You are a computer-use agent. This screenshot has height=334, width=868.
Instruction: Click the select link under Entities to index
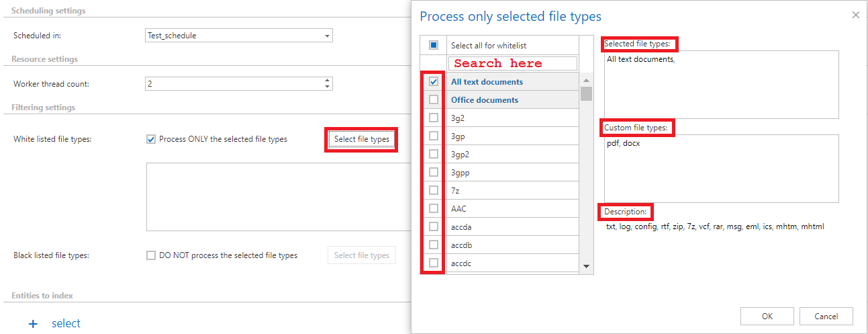pyautogui.click(x=66, y=324)
